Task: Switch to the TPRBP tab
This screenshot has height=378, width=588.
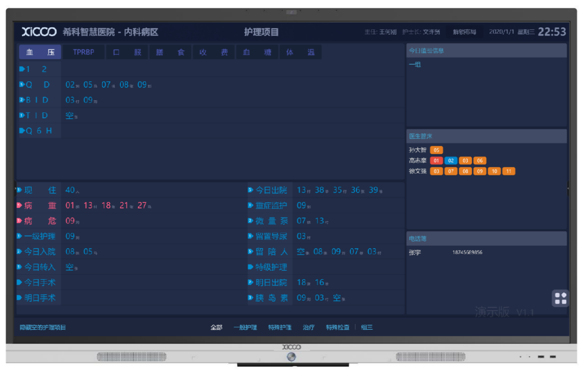Action: 84,52
